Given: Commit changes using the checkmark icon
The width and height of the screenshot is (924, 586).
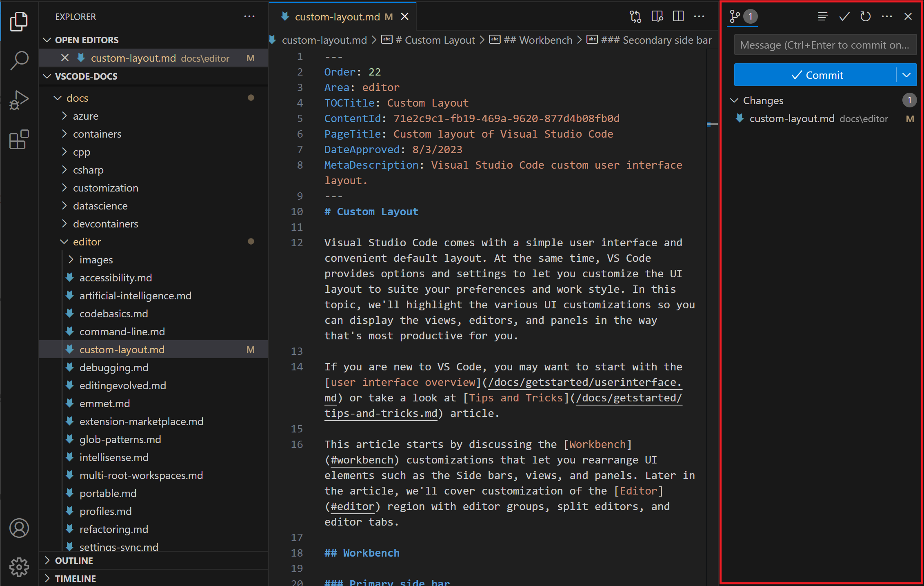Looking at the screenshot, I should 844,17.
